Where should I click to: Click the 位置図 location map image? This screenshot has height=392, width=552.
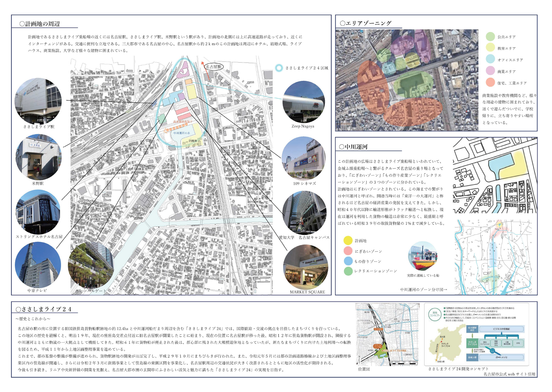[388, 334]
